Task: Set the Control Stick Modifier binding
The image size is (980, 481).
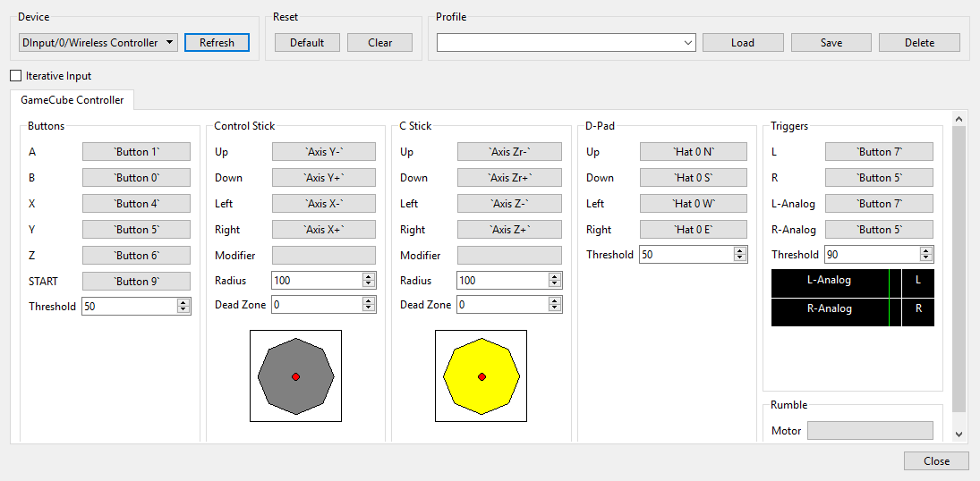Action: (x=323, y=256)
